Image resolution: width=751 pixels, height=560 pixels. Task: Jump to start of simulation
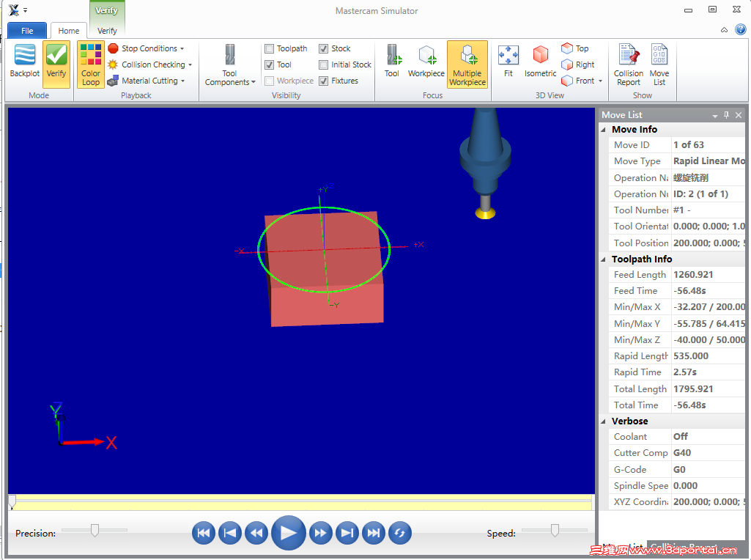coord(204,533)
